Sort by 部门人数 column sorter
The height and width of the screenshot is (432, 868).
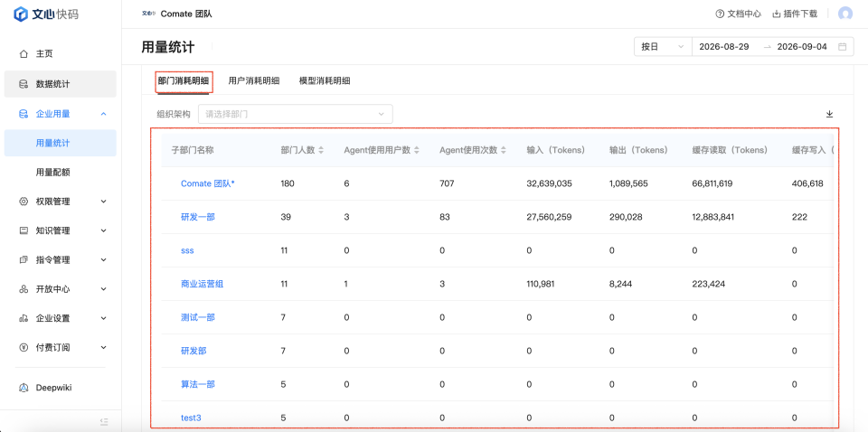321,150
